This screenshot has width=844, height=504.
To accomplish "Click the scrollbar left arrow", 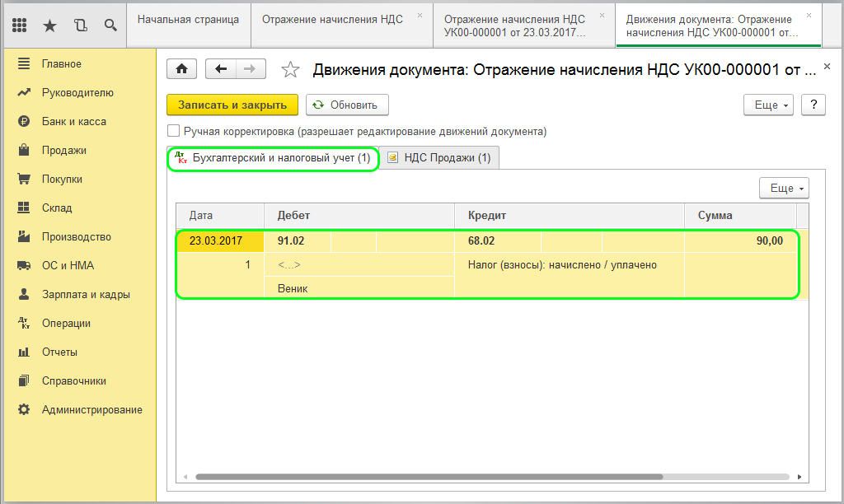I will coord(185,477).
